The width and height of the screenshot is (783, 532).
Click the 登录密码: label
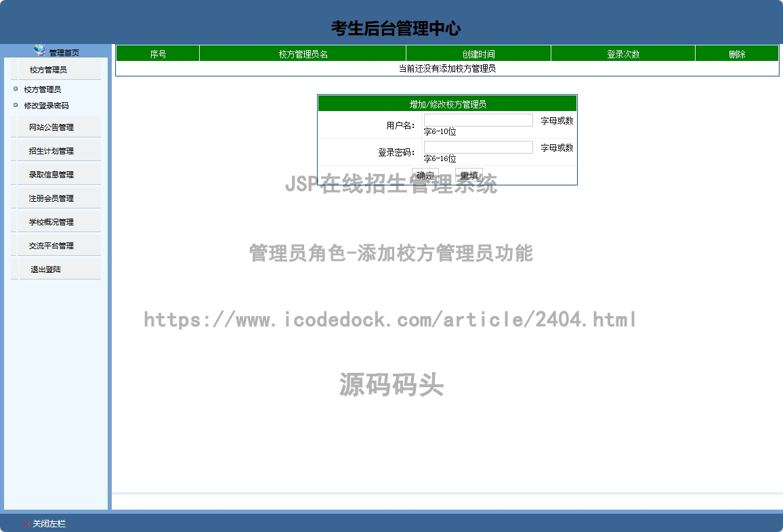click(396, 152)
